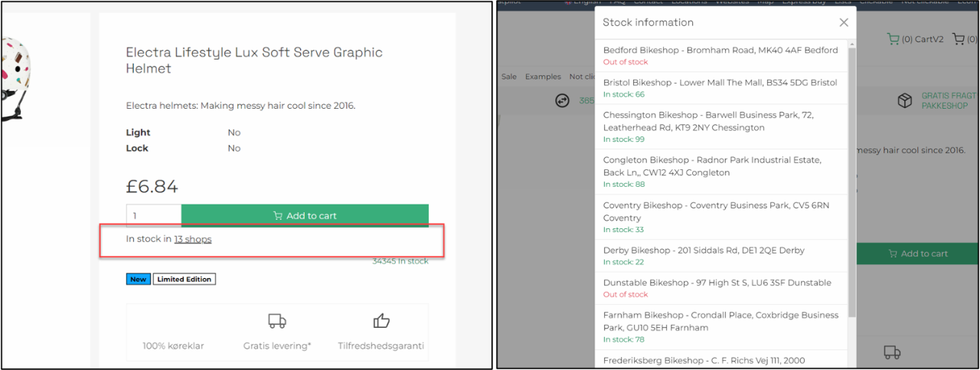Click the black shopping cart icon
Screen dimensions: 980x370
pos(957,39)
